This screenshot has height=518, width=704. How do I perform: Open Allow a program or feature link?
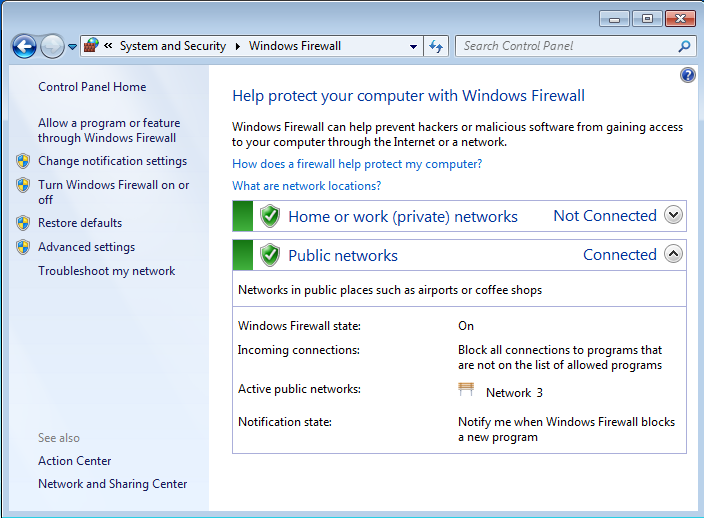coord(109,130)
